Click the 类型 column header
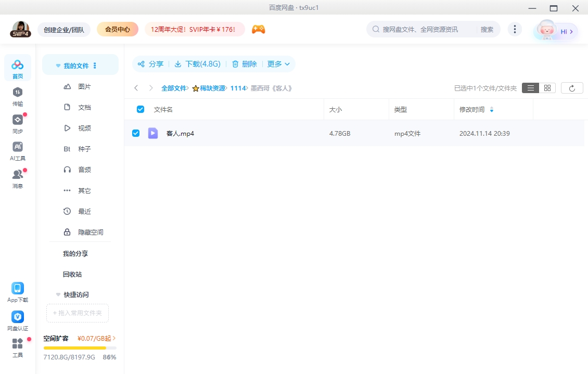Screen dimensions: 588x374 click(401, 109)
